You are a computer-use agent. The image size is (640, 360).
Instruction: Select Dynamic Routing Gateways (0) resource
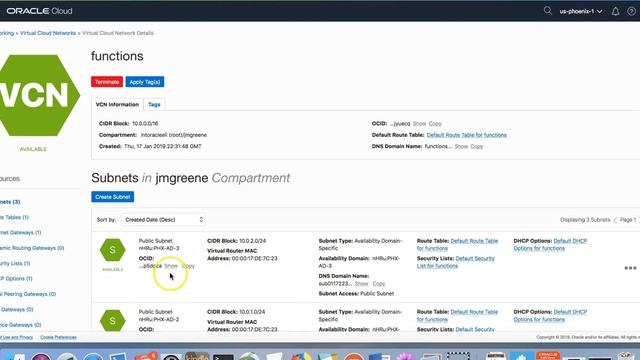click(x=32, y=248)
